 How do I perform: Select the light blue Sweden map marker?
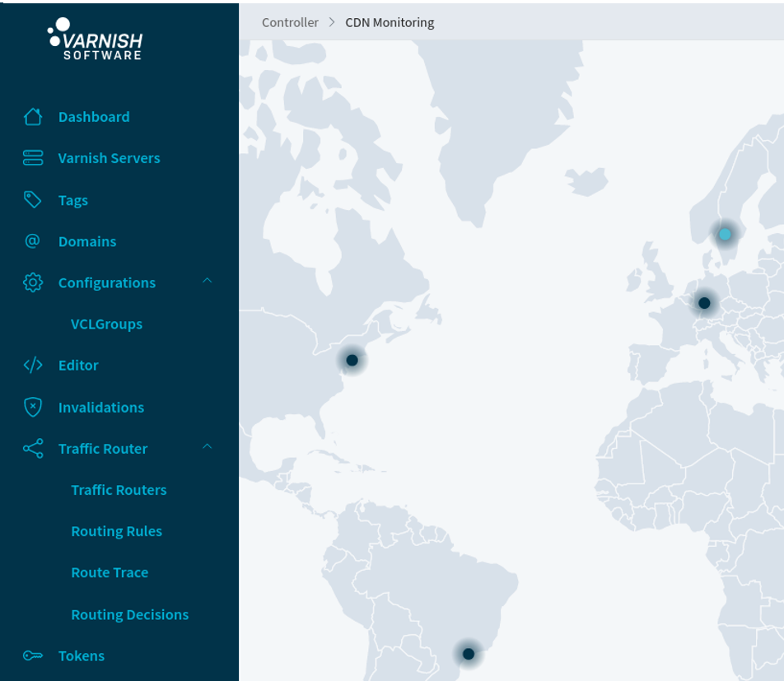(725, 234)
